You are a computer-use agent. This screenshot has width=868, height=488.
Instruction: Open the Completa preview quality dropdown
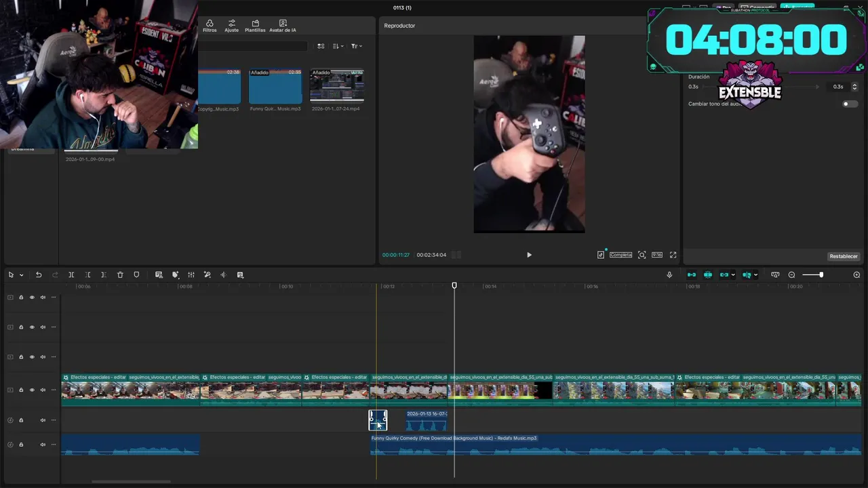(x=620, y=255)
